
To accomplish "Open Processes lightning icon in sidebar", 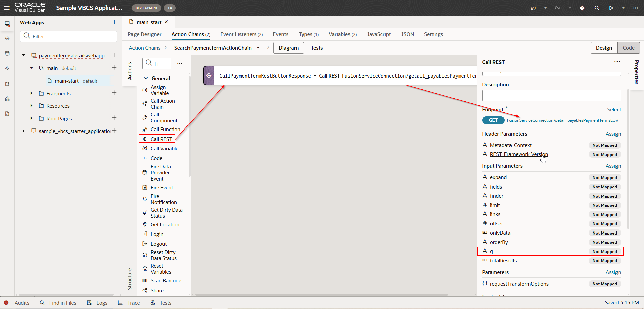I will tap(7, 68).
